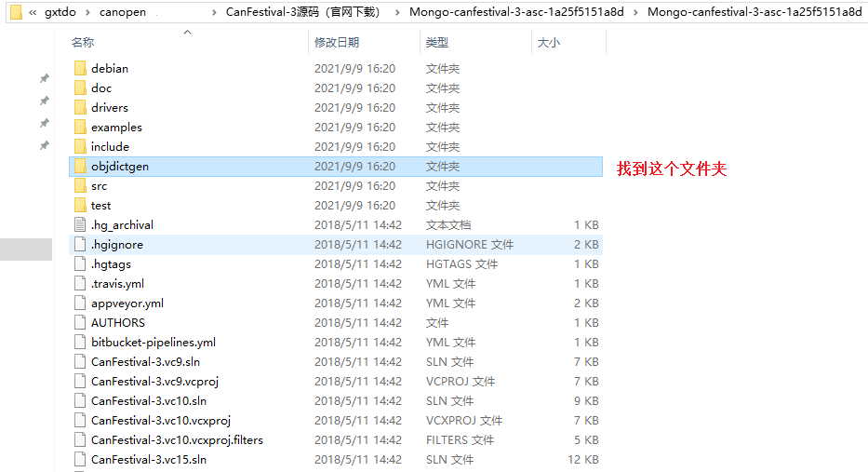
Task: Click the .hgtags file icon
Action: (x=80, y=263)
